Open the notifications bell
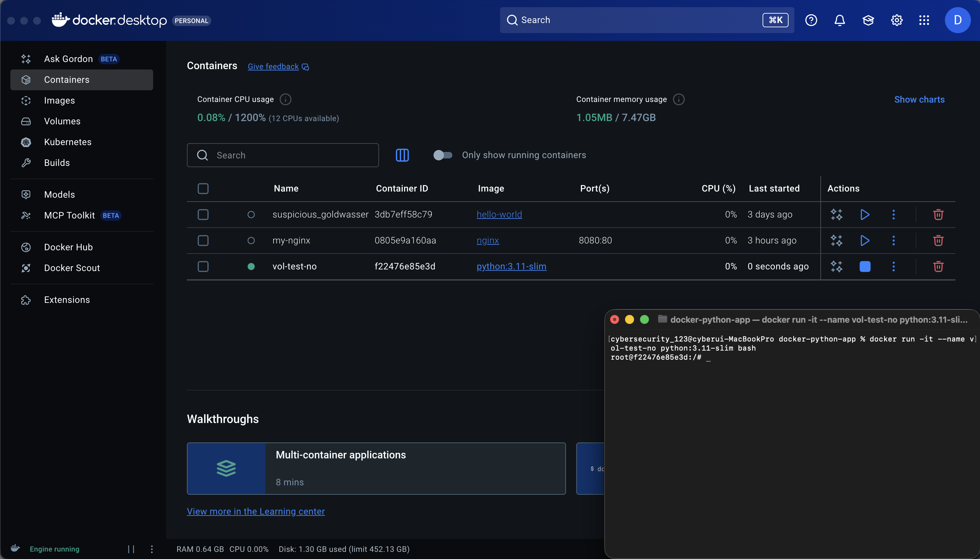980x559 pixels. click(x=839, y=20)
